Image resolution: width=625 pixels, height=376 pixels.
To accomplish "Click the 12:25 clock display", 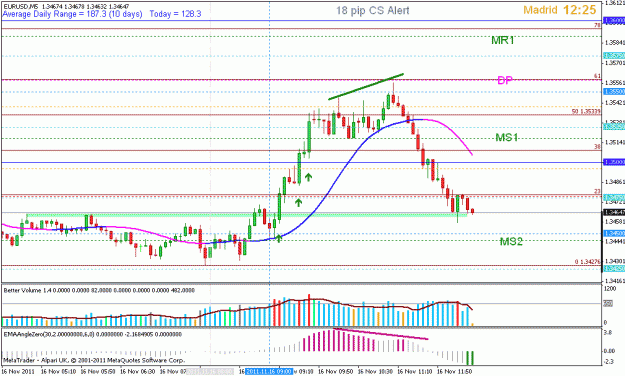I will [580, 10].
